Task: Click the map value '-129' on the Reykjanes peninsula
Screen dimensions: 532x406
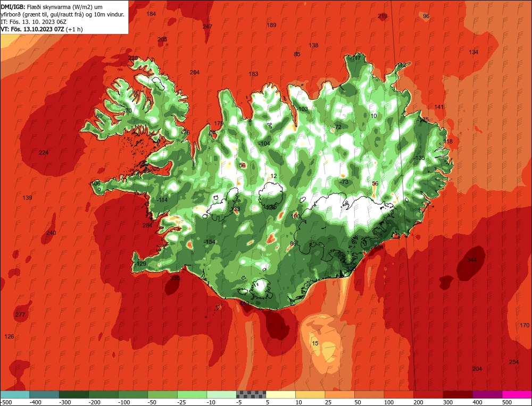Action: pos(140,264)
